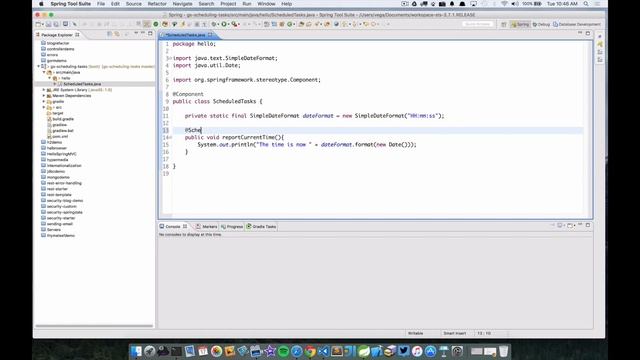Expand the src folder
The width and height of the screenshot is (640, 360).
(44, 107)
